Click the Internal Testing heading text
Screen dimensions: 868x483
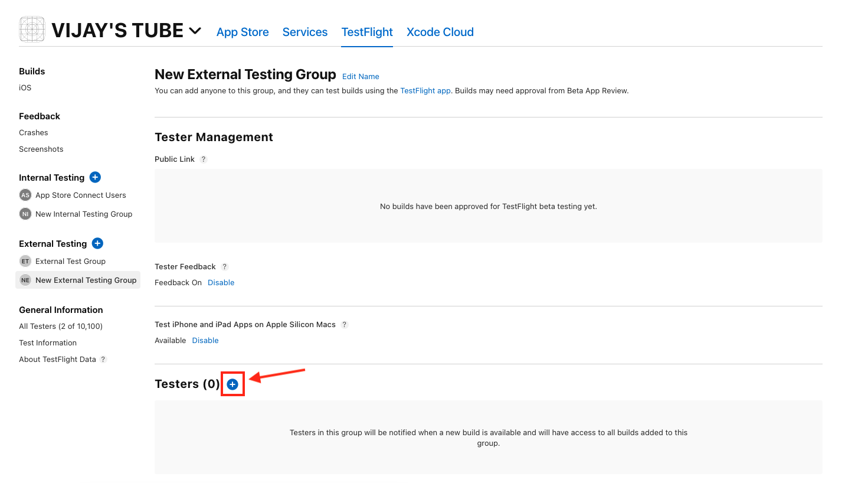click(x=52, y=178)
